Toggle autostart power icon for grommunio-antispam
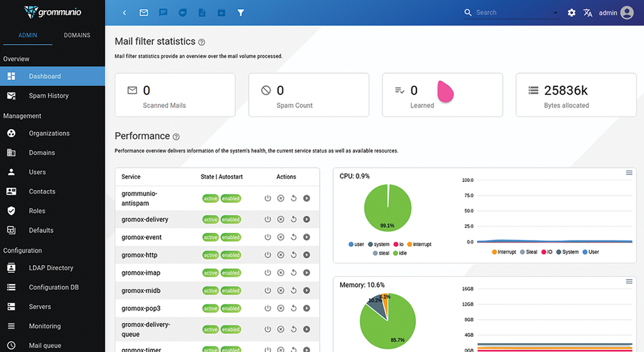The height and width of the screenshot is (352, 644). [x=268, y=198]
